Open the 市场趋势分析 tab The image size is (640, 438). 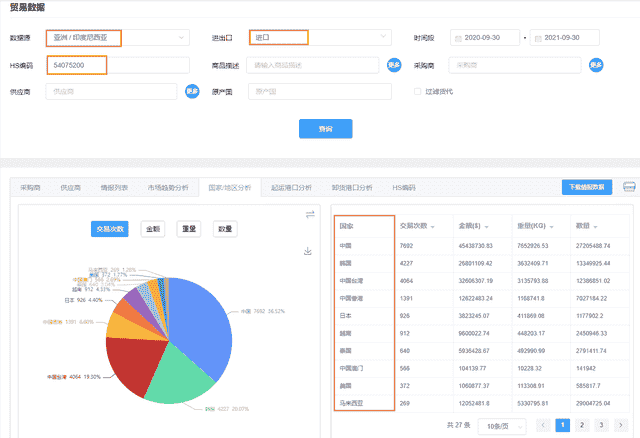pyautogui.click(x=168, y=188)
